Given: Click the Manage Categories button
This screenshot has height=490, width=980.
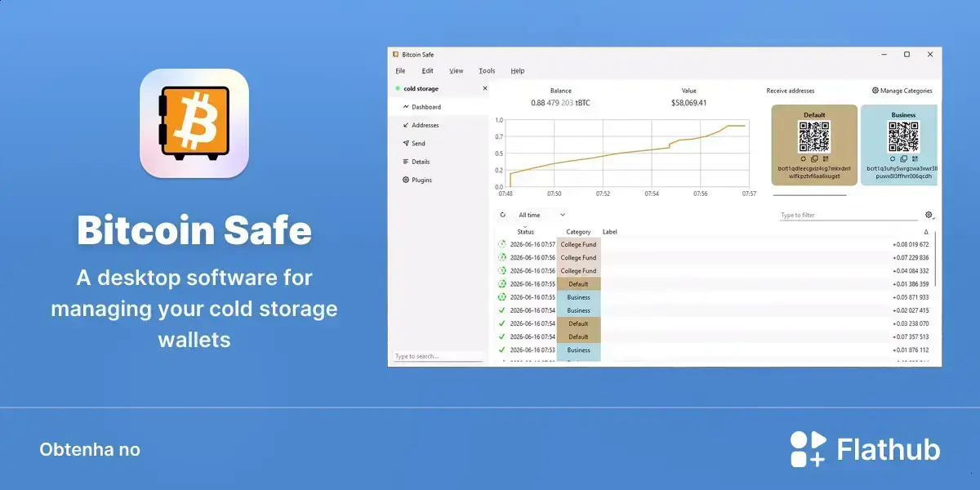Looking at the screenshot, I should tap(902, 91).
